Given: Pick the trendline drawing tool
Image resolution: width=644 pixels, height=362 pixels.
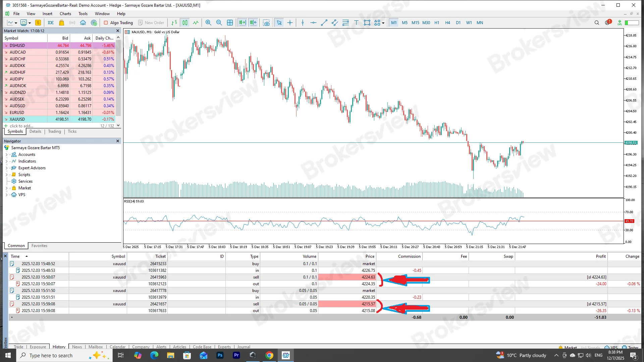Looking at the screenshot, I should pyautogui.click(x=324, y=23).
